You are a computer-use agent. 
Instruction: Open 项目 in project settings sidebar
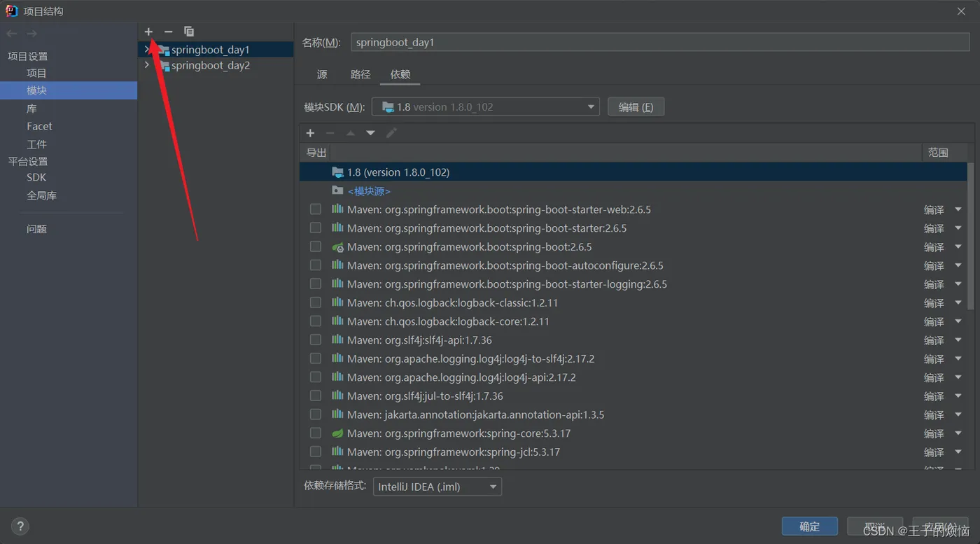coord(36,73)
